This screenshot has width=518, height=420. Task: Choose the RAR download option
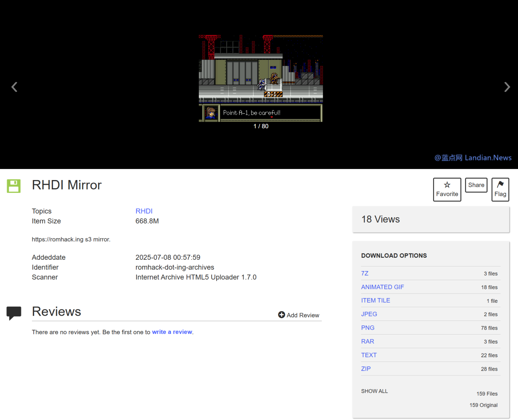pyautogui.click(x=367, y=341)
